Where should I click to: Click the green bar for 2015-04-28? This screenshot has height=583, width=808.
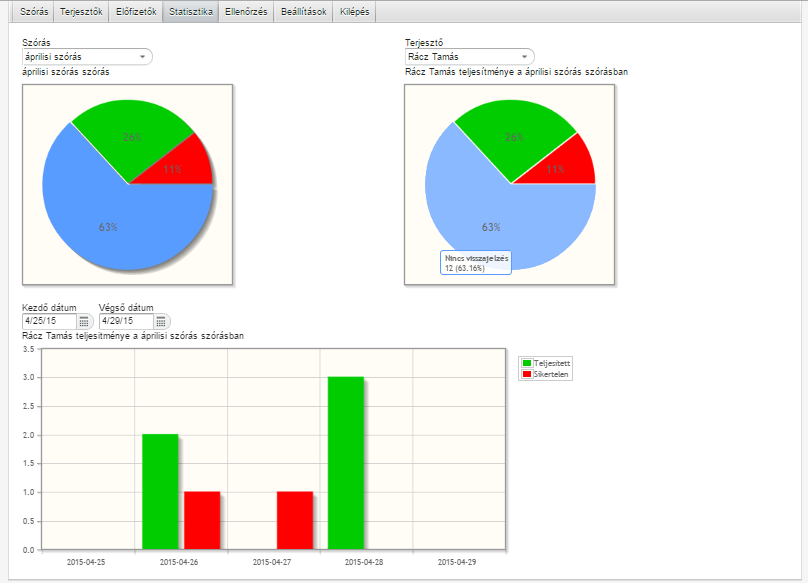(x=346, y=463)
